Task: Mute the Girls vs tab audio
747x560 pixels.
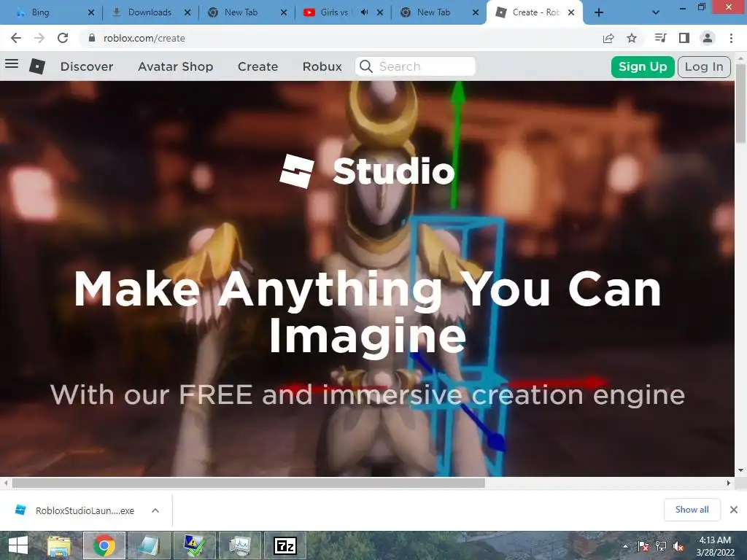Action: (365, 12)
